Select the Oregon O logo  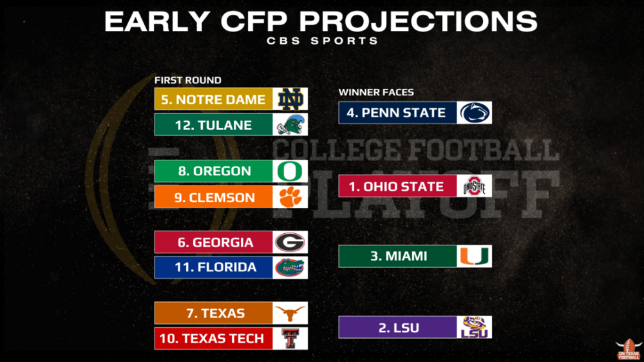pos(290,171)
